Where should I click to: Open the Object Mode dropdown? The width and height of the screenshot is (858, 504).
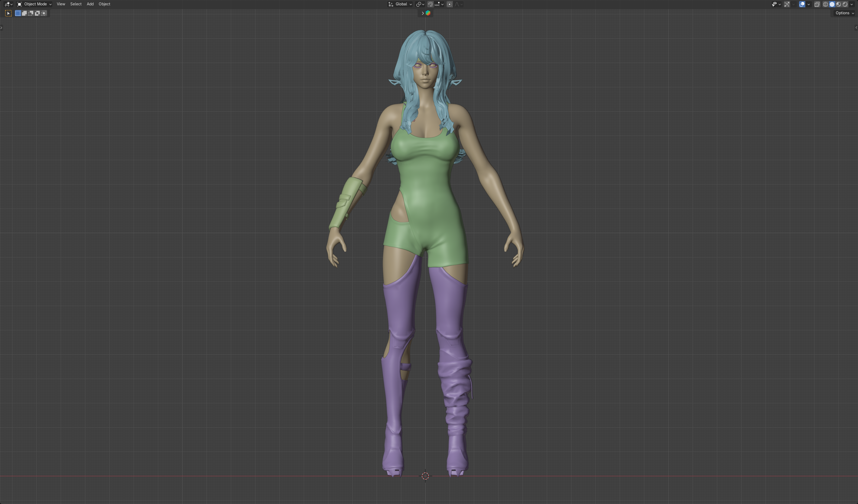[x=34, y=4]
